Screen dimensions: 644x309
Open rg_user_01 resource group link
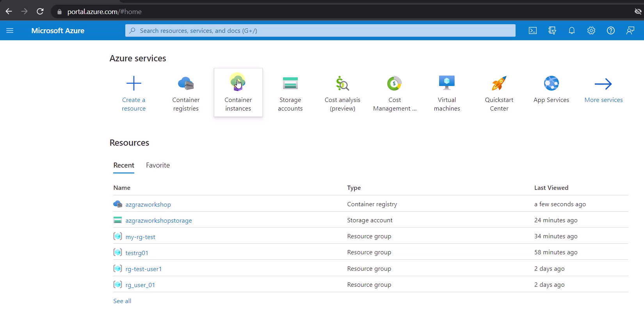coord(140,285)
